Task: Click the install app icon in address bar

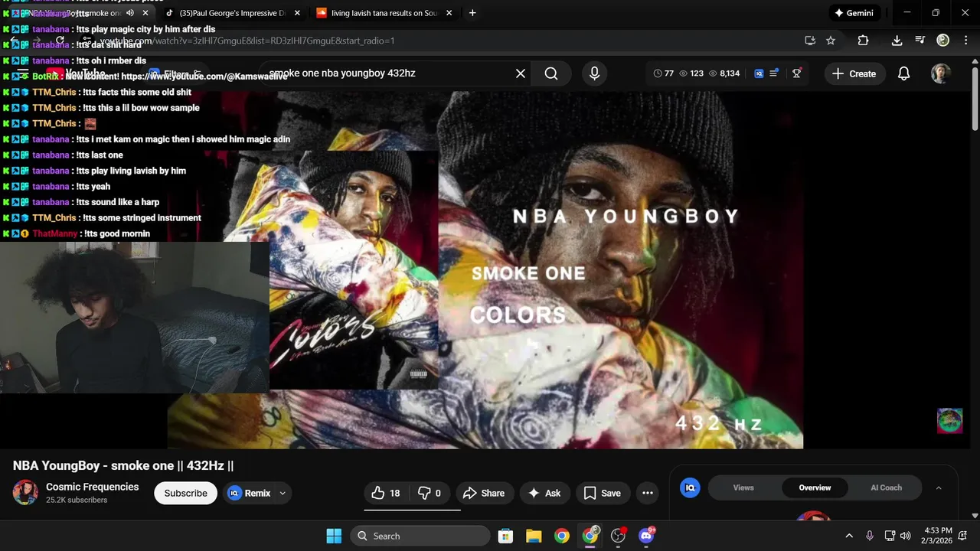Action: coord(810,41)
